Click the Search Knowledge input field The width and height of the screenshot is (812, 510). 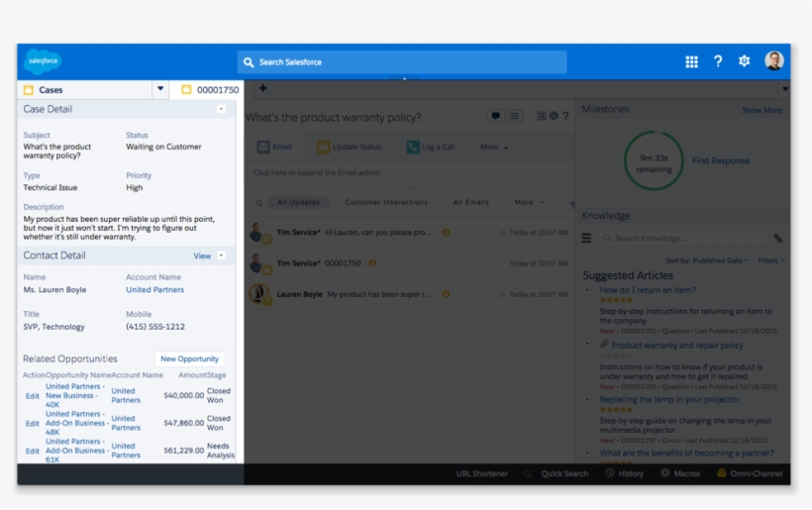click(683, 239)
